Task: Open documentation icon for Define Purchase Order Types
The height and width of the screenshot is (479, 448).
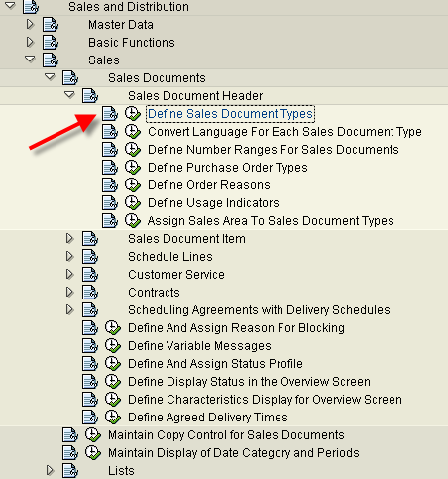Action: click(x=110, y=168)
